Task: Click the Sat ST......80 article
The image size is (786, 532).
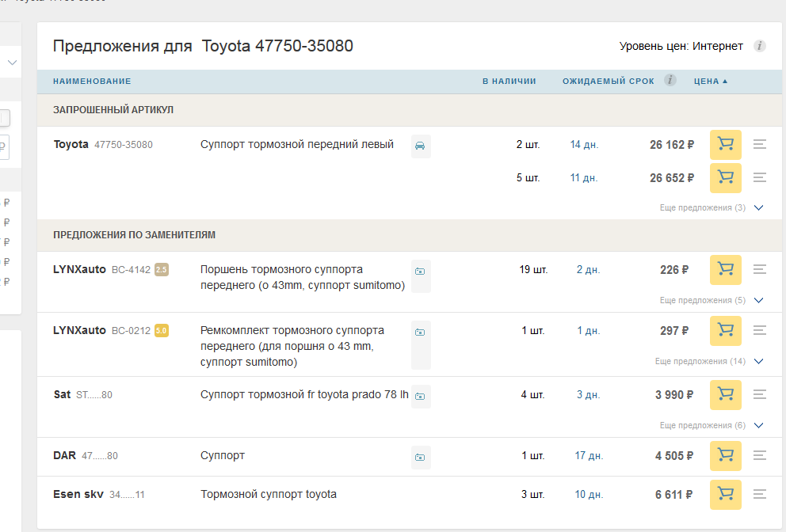Action: tap(94, 395)
